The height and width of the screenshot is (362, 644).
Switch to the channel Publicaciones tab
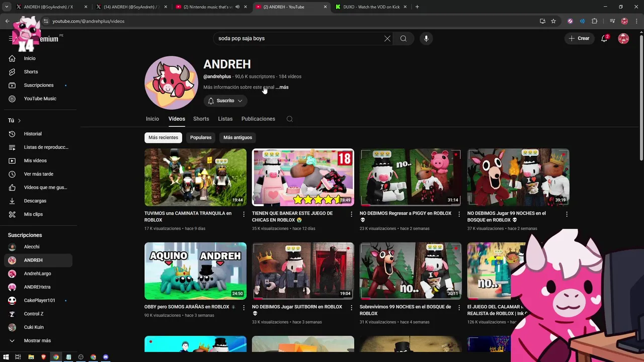[x=258, y=119]
